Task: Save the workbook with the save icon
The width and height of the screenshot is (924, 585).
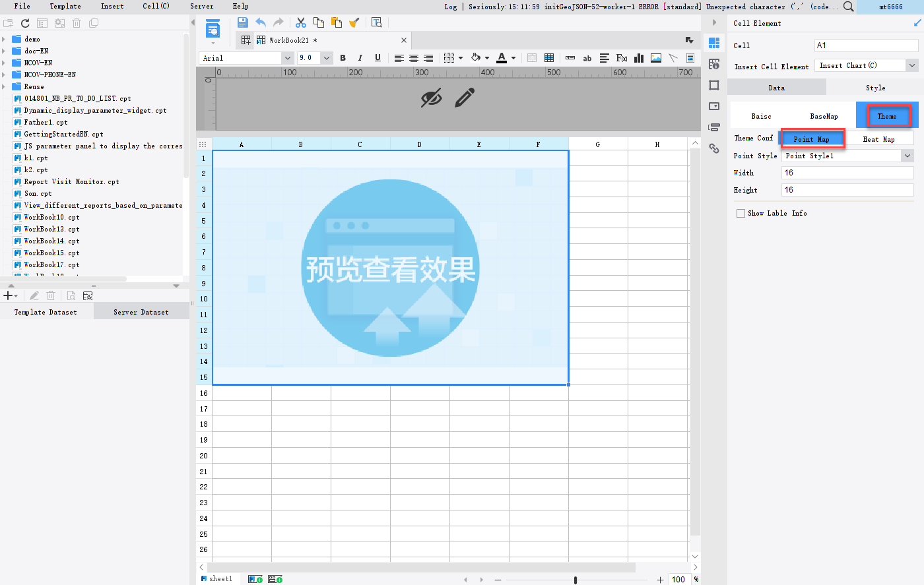Action: [242, 22]
